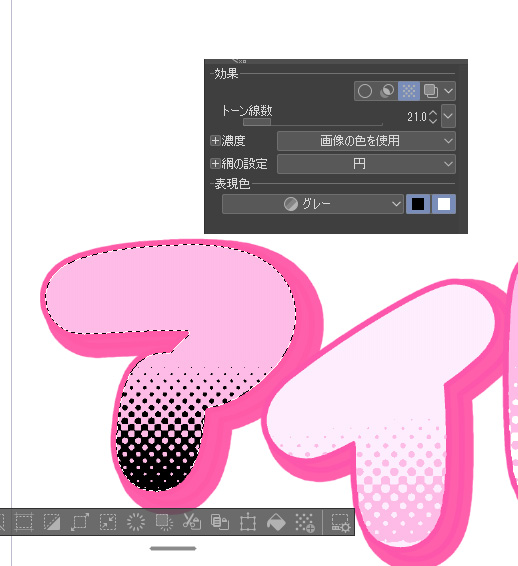
Task: Open the extra effects chevron menu
Action: 448,91
